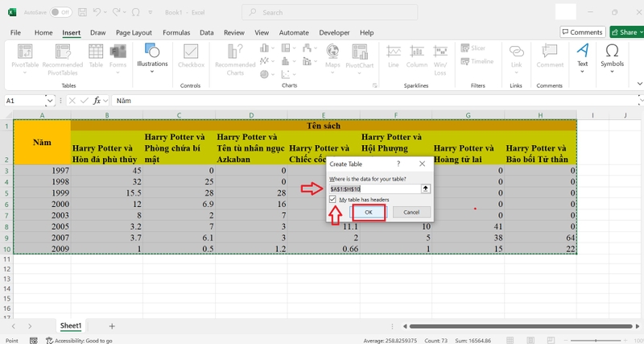Switch to the Formulas tab
The width and height of the screenshot is (644, 344).
176,32
